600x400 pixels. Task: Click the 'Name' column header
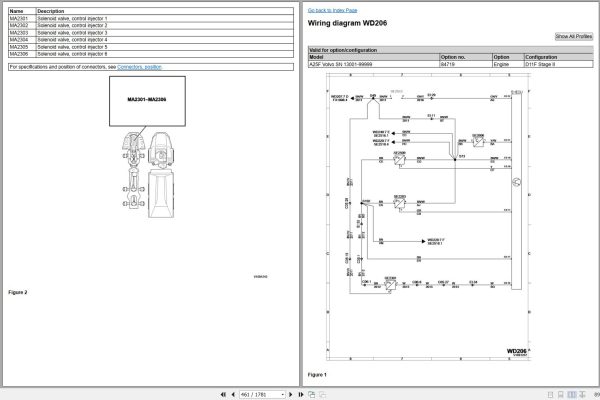click(22, 11)
